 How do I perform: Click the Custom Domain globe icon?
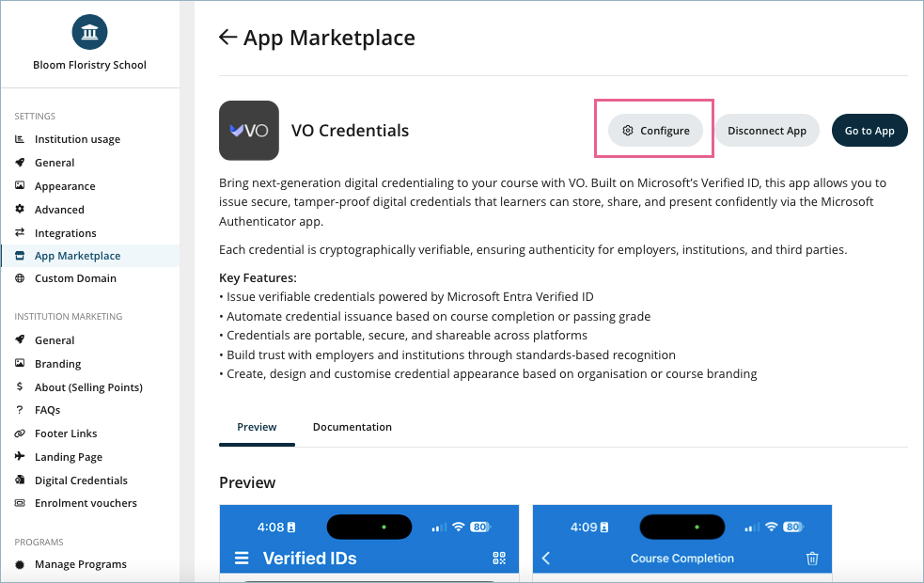tap(21, 278)
